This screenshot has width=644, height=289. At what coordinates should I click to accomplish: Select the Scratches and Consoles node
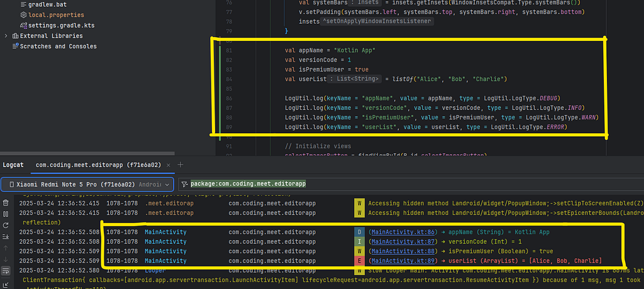[x=58, y=46]
